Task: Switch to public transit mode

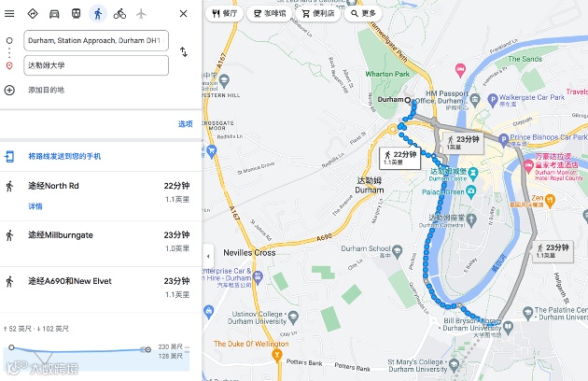Action: (x=77, y=14)
